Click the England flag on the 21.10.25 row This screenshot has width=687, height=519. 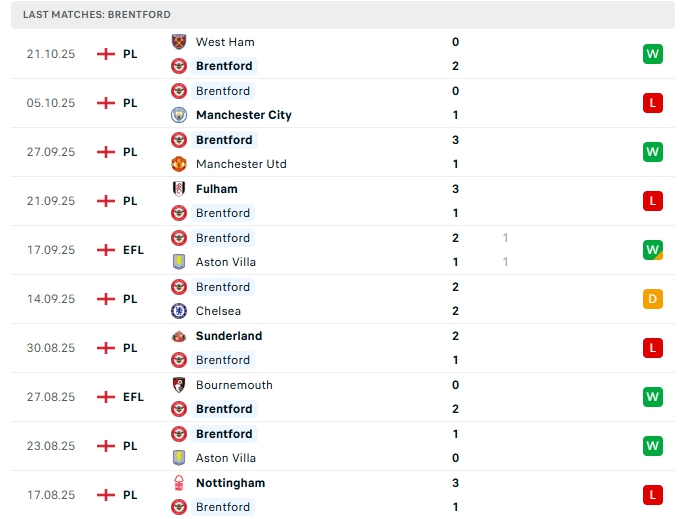coord(106,54)
